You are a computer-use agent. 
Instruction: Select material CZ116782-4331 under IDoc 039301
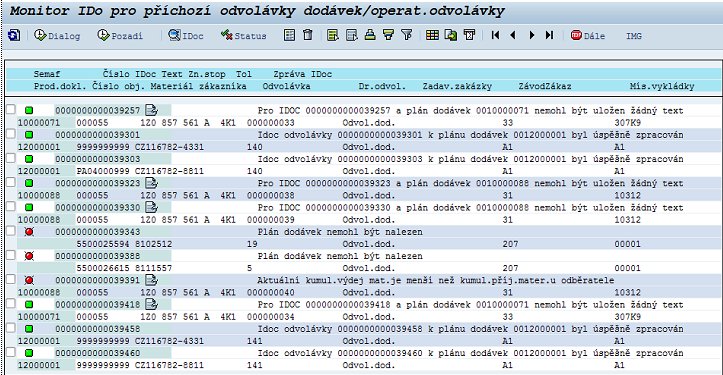(x=169, y=147)
